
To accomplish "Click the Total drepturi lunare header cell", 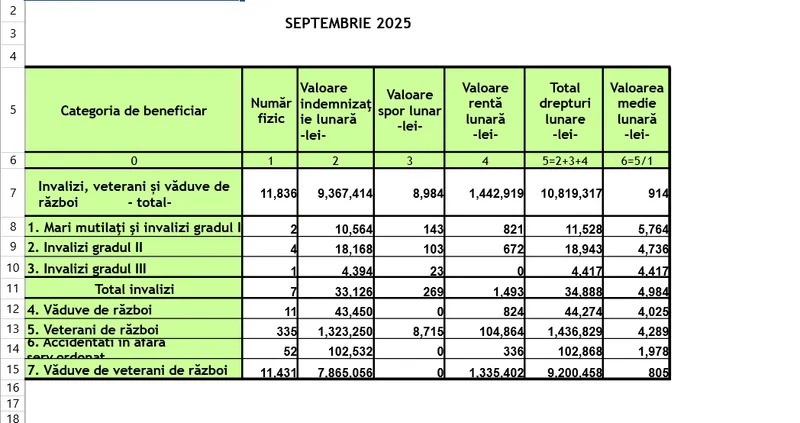I will (564, 110).
